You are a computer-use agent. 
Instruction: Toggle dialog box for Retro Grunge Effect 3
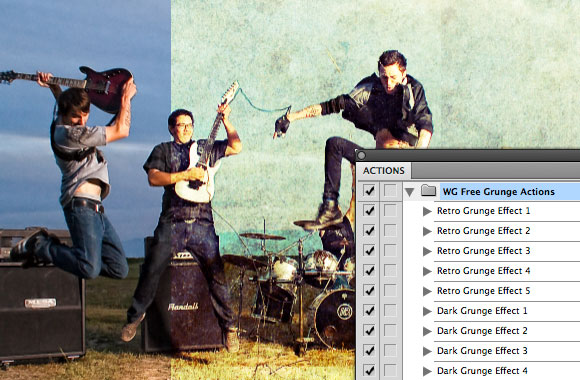pos(390,251)
